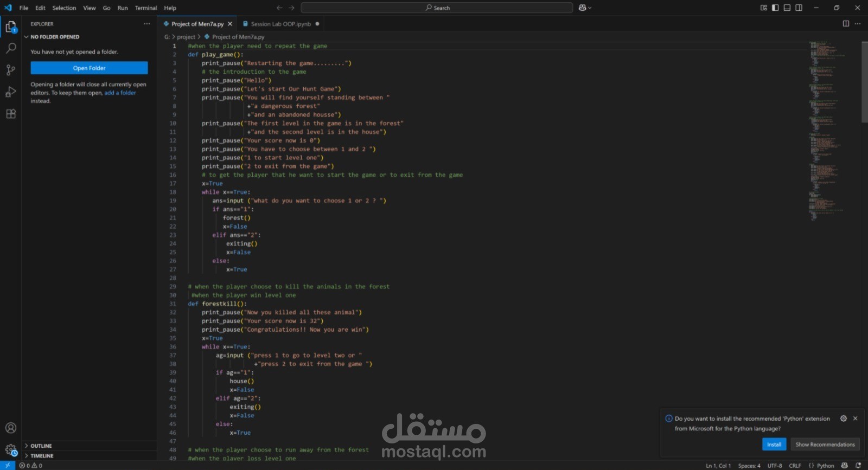Open the Source Control view
This screenshot has width=868, height=470.
pyautogui.click(x=10, y=70)
